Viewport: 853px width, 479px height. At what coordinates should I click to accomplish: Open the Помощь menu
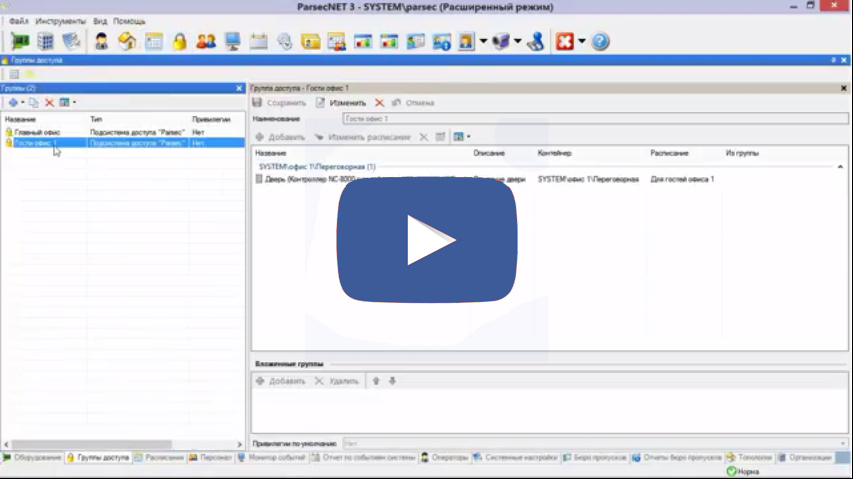coord(129,21)
